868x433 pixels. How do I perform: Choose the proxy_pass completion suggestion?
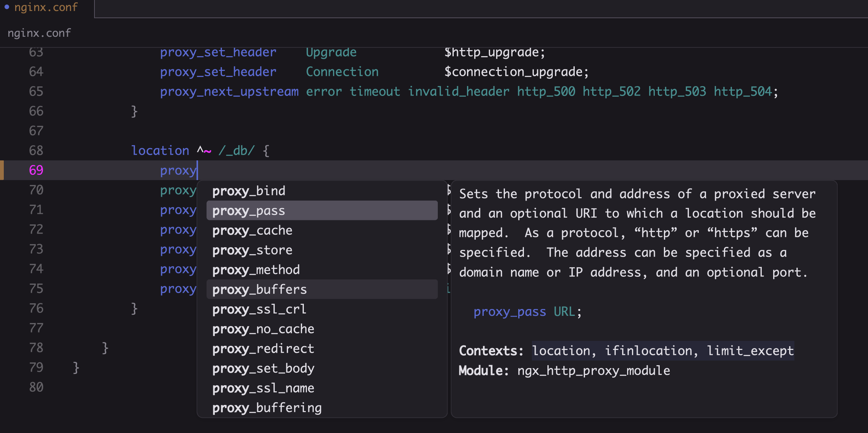click(x=248, y=210)
